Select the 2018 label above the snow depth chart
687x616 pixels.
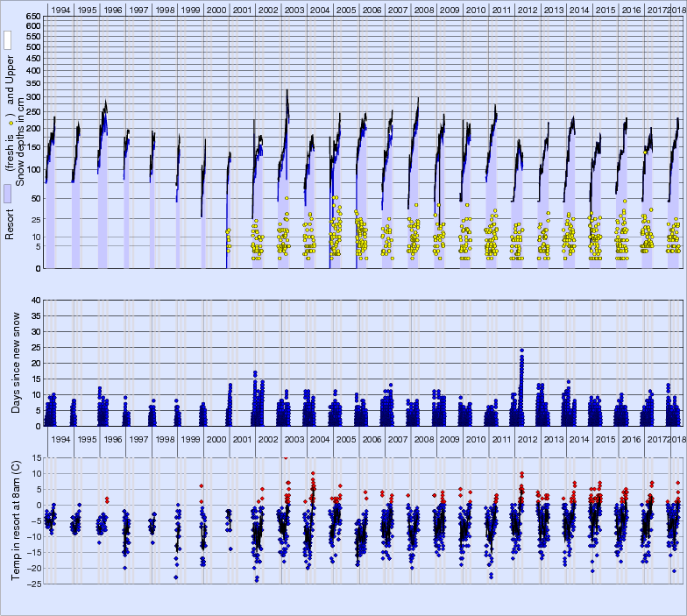pos(677,10)
